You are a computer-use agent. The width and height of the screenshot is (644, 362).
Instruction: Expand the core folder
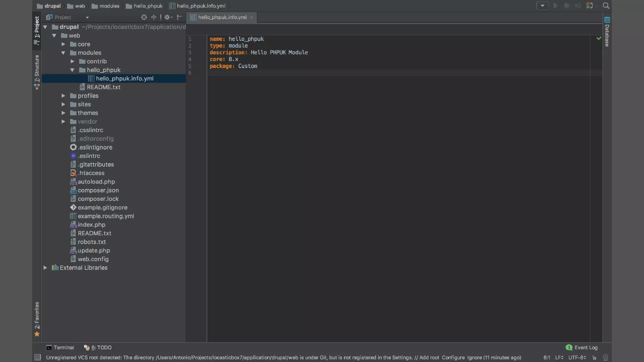[x=63, y=44]
